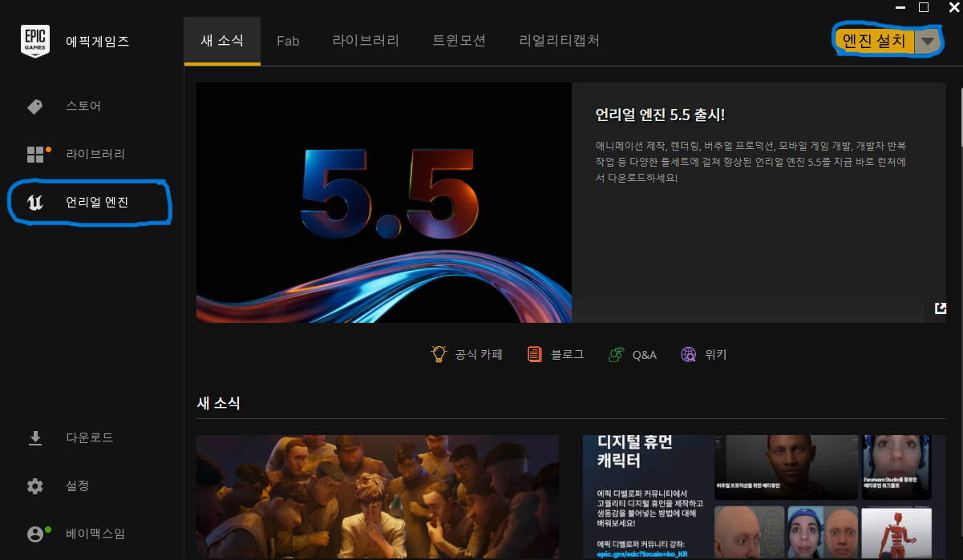Switch to the Fab tab
This screenshot has width=963, height=560.
click(288, 41)
